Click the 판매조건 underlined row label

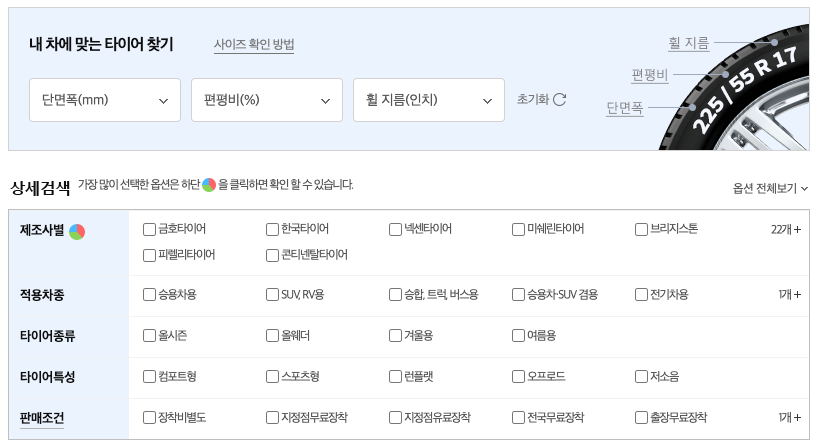[42, 418]
